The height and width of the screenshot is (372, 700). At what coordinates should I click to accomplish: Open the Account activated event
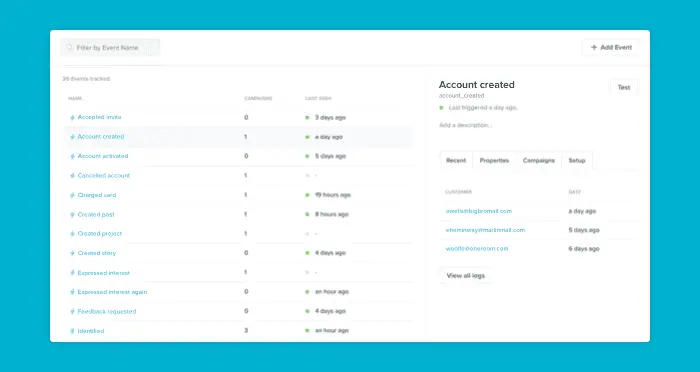click(x=103, y=156)
